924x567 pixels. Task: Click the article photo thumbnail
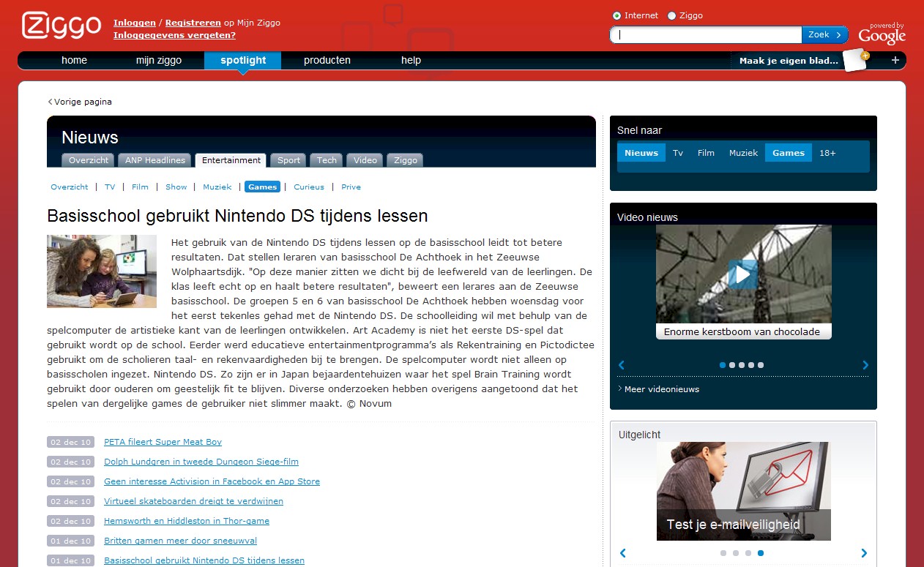coord(102,271)
